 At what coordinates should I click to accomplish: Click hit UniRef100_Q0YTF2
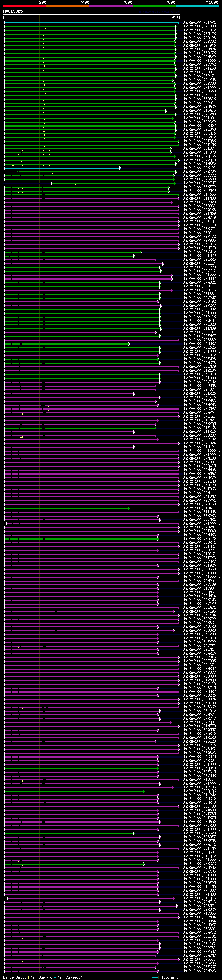(199, 646)
